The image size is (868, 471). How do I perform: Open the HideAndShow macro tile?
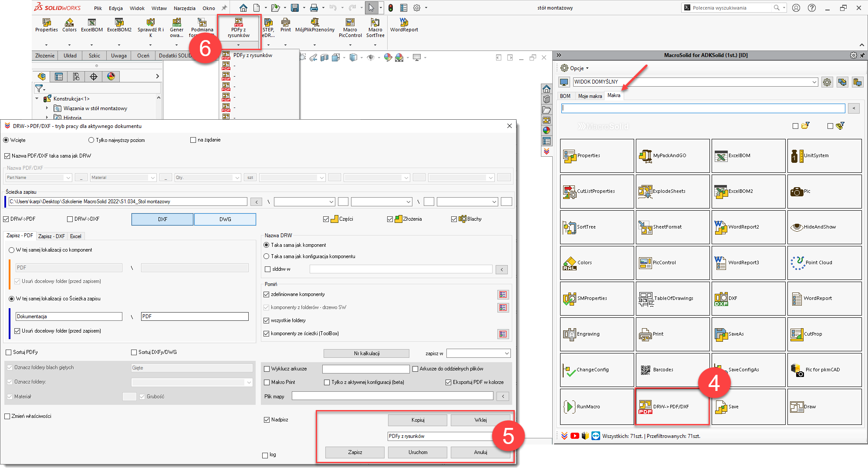coord(824,227)
